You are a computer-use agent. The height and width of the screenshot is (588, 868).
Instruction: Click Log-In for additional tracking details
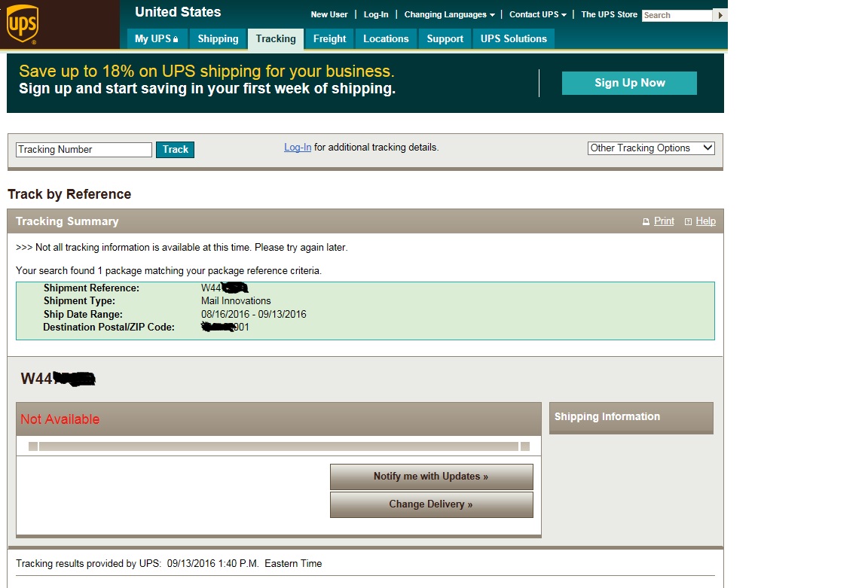(x=298, y=147)
